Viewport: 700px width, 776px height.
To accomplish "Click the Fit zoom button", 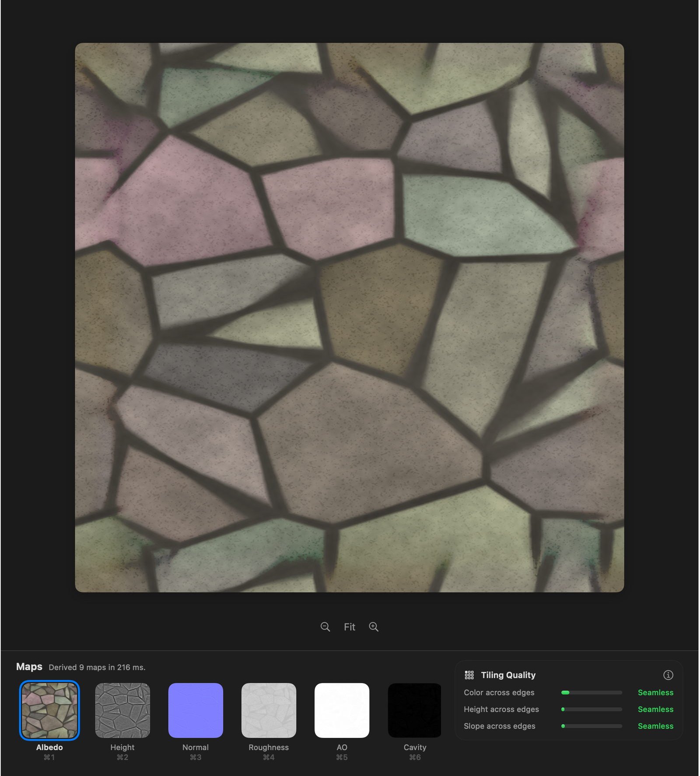I will 349,627.
